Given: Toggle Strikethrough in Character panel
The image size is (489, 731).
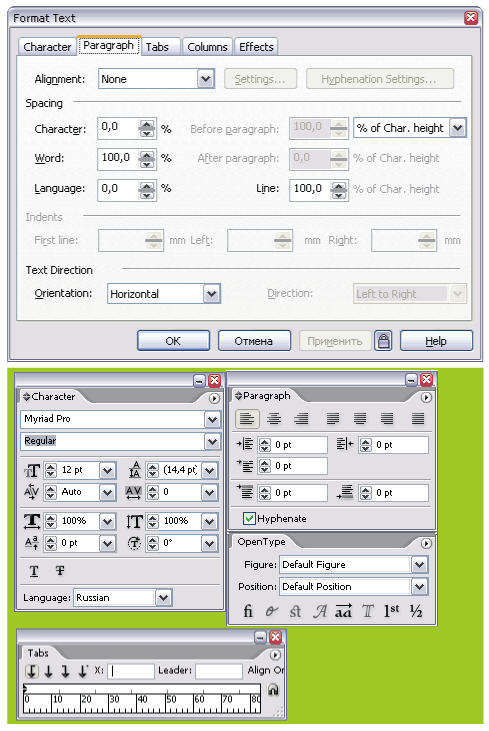Looking at the screenshot, I should pos(60,571).
